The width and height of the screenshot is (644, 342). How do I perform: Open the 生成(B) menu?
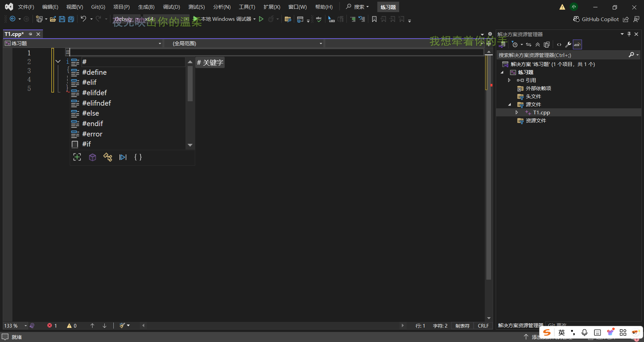(147, 7)
